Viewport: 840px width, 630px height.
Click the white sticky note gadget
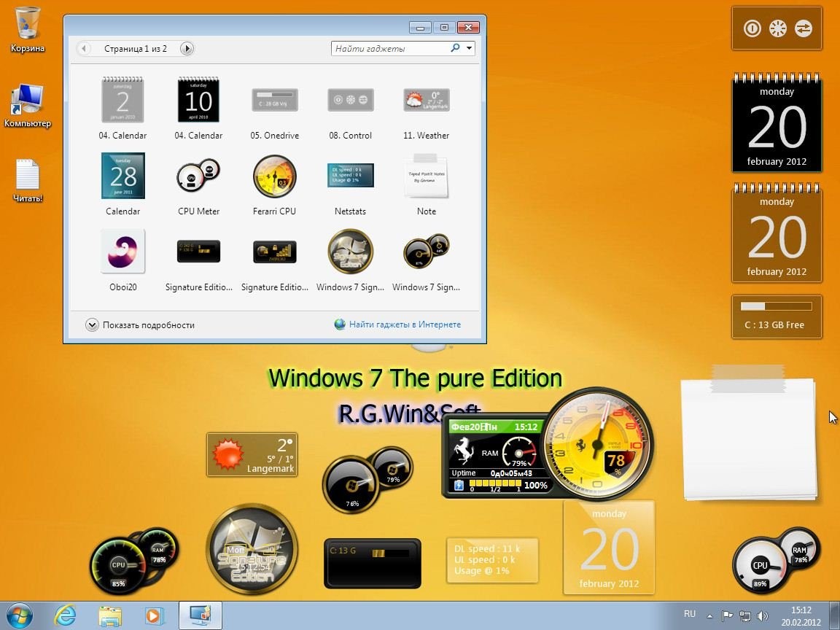point(750,435)
